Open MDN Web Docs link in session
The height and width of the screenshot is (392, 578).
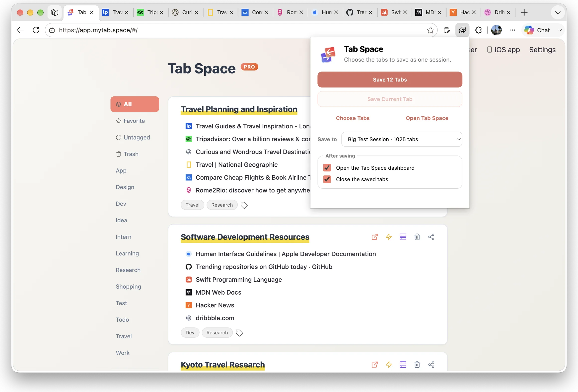tap(218, 292)
